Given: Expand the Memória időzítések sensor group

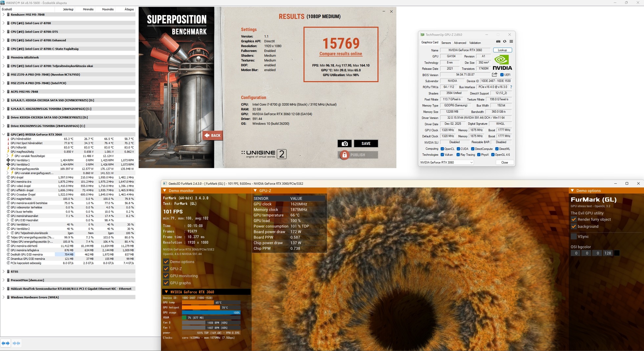Looking at the screenshot, I should 4,58.
